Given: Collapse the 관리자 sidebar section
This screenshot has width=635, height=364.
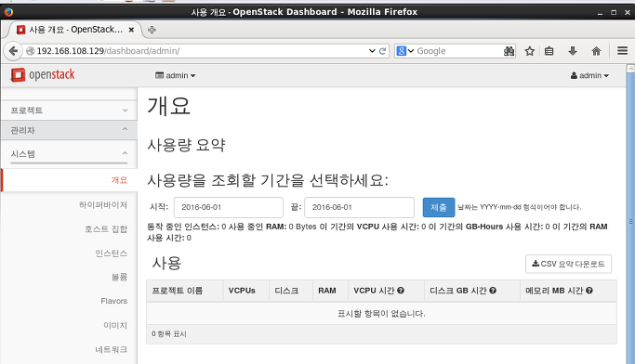Looking at the screenshot, I should (x=69, y=130).
